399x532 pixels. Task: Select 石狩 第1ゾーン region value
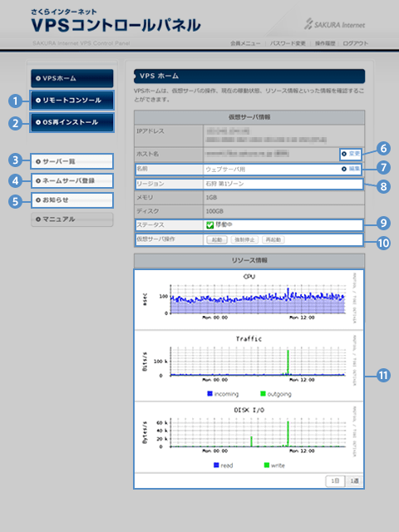(224, 184)
